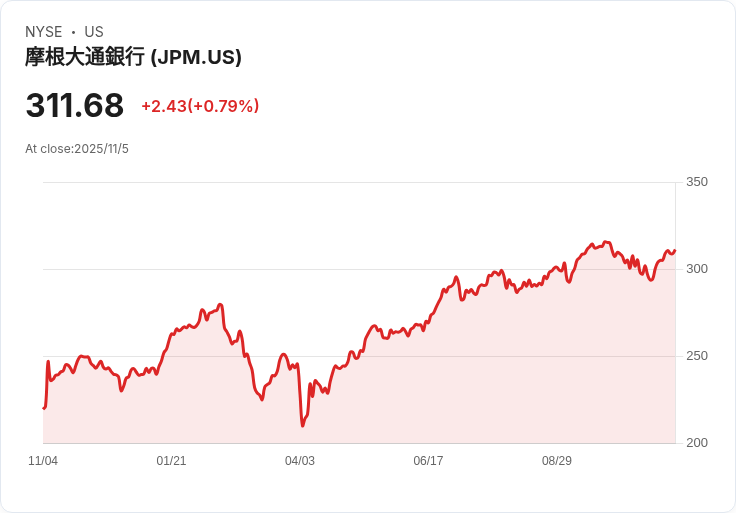
Task: Click the chart's lowest dip near 04/03
Action: pyautogui.click(x=302, y=426)
